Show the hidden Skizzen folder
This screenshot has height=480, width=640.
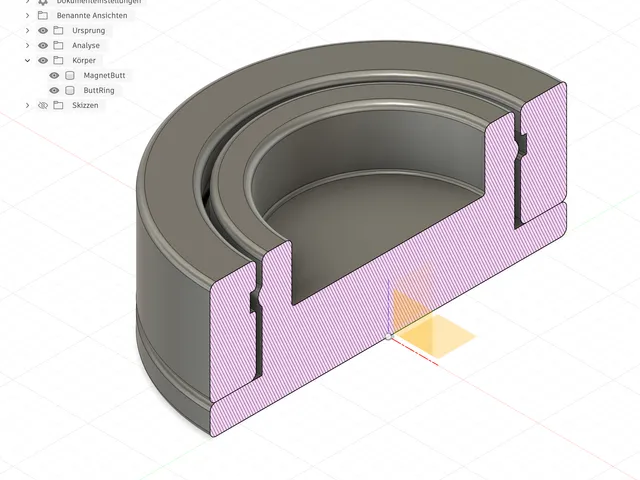[x=43, y=105]
